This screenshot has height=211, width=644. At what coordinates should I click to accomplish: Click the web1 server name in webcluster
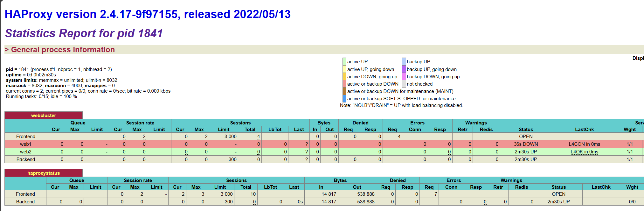tap(26, 144)
